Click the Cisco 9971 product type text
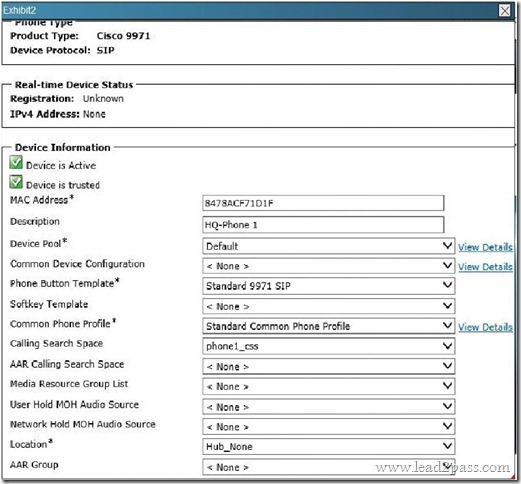The width and height of the screenshot is (521, 484). pos(123,36)
